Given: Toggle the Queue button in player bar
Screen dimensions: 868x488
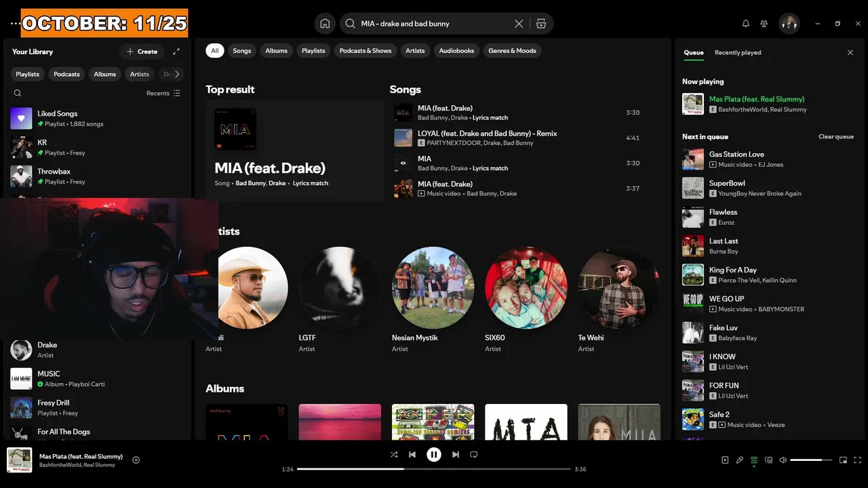Looking at the screenshot, I should 754,460.
